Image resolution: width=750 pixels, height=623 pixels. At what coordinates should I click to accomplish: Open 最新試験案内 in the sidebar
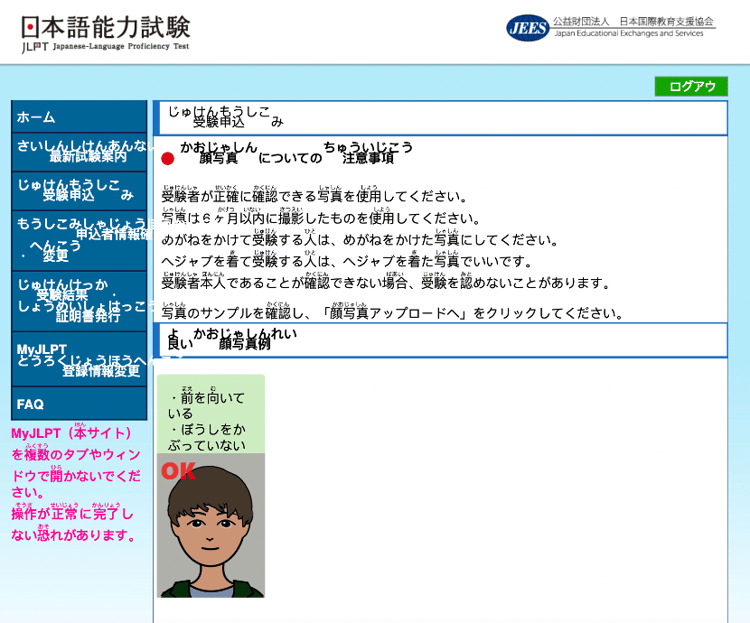(79, 151)
